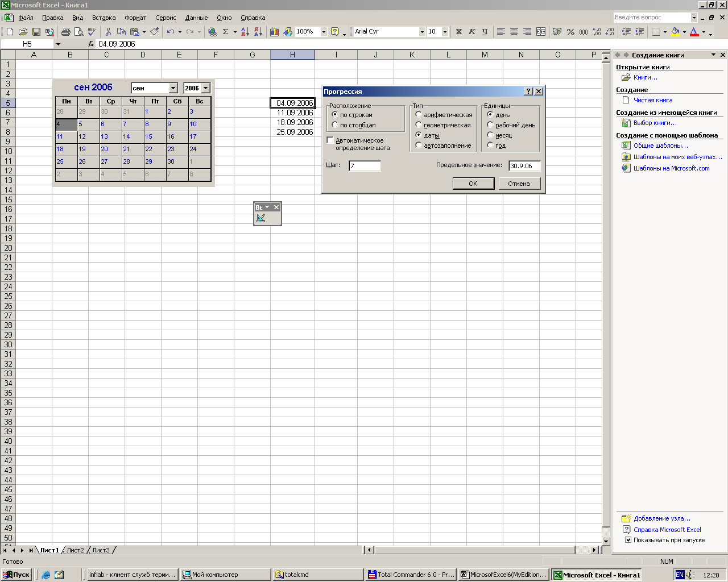Viewport: 728px width, 582px height.
Task: Click the Шаг step input field
Action: pyautogui.click(x=365, y=166)
